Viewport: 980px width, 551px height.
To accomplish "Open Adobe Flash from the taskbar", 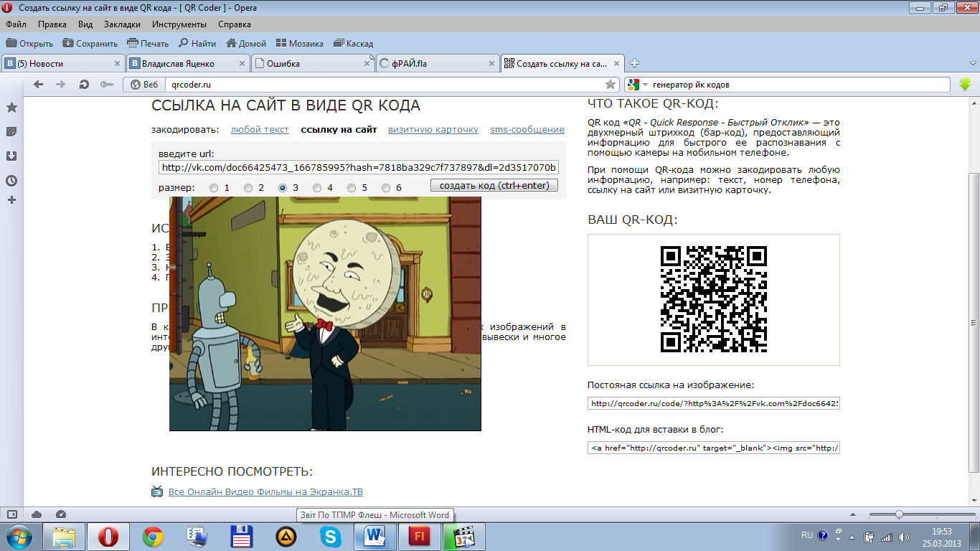I will pos(418,536).
